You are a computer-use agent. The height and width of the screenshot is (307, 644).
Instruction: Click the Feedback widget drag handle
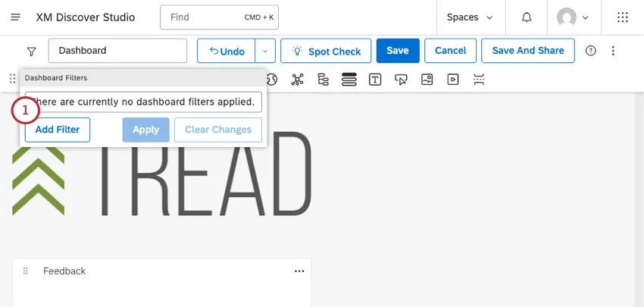pyautogui.click(x=26, y=271)
